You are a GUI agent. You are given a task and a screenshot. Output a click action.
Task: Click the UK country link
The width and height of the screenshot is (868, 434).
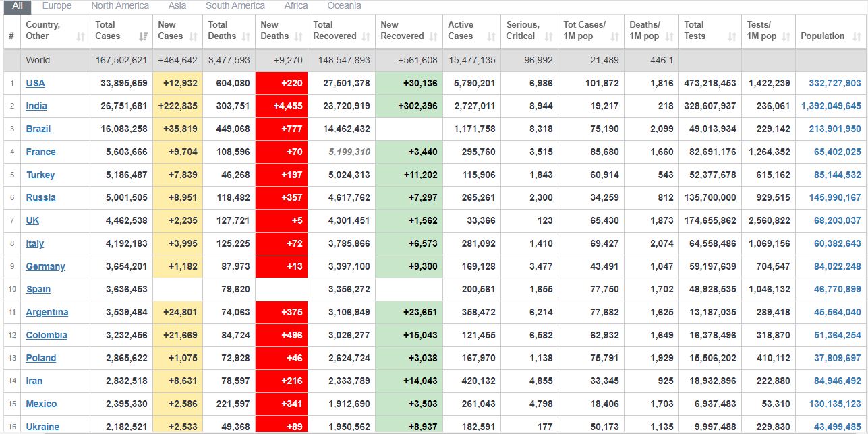[x=32, y=220]
